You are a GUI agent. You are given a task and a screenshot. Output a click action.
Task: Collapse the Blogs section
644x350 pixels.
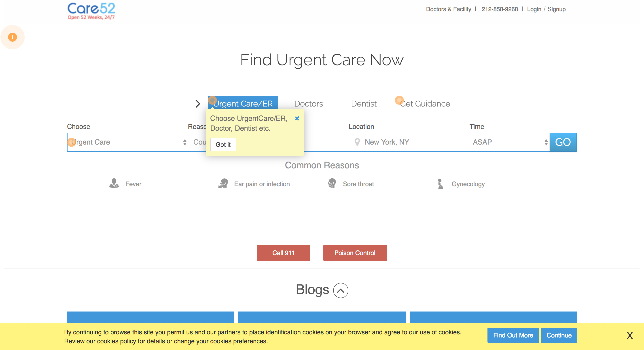[x=341, y=290]
